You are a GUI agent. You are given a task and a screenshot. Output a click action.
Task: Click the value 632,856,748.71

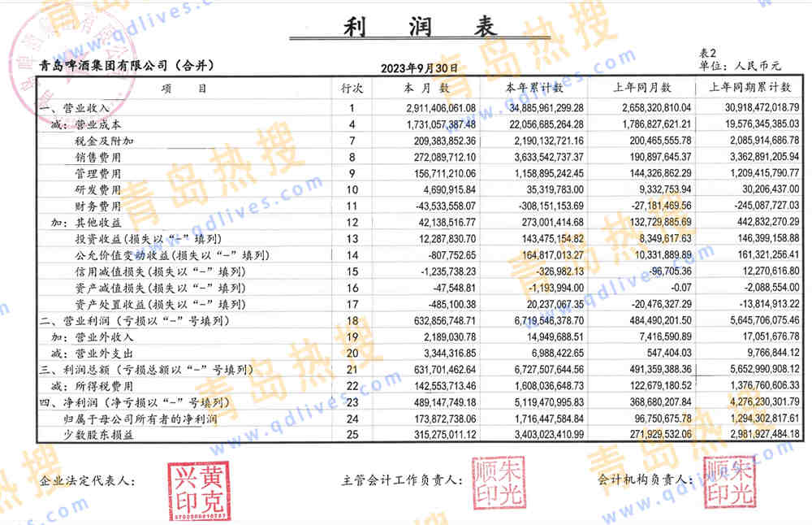coord(445,321)
